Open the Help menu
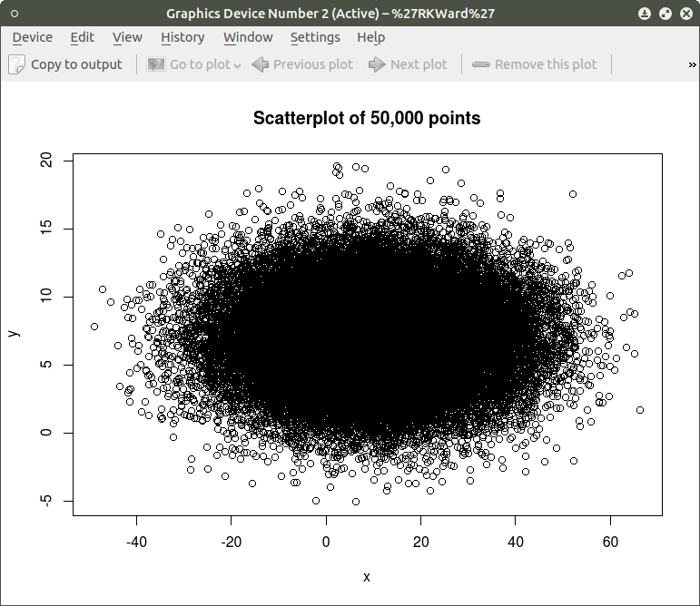Image resolution: width=700 pixels, height=606 pixels. tap(370, 37)
